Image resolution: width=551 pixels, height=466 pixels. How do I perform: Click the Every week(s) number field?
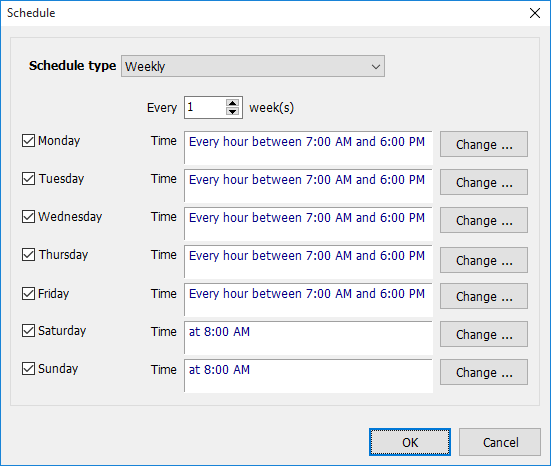click(x=205, y=107)
